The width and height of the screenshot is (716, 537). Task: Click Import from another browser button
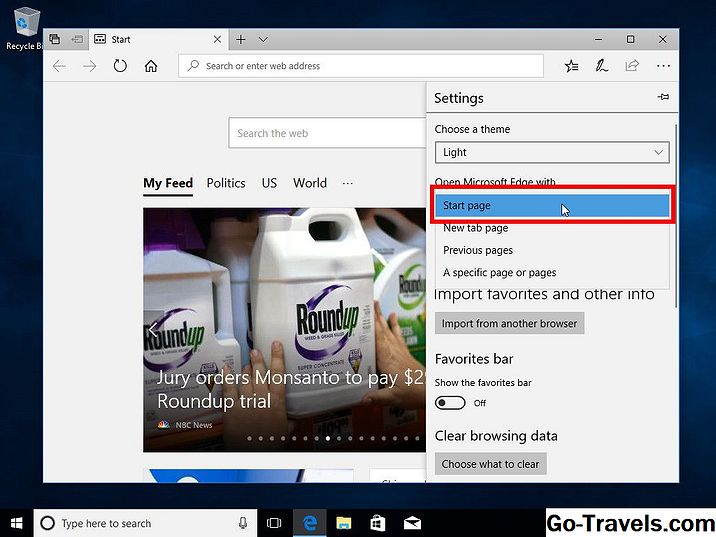(x=509, y=323)
